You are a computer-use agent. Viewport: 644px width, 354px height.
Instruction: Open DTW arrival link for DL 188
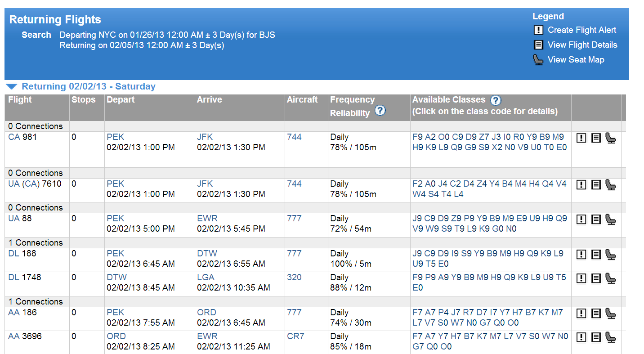207,254
